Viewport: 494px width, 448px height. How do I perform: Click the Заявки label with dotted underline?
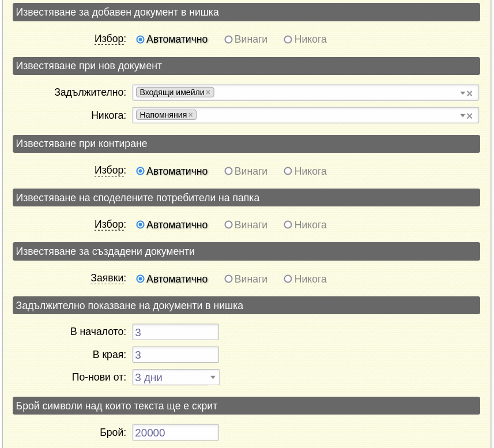pos(108,278)
